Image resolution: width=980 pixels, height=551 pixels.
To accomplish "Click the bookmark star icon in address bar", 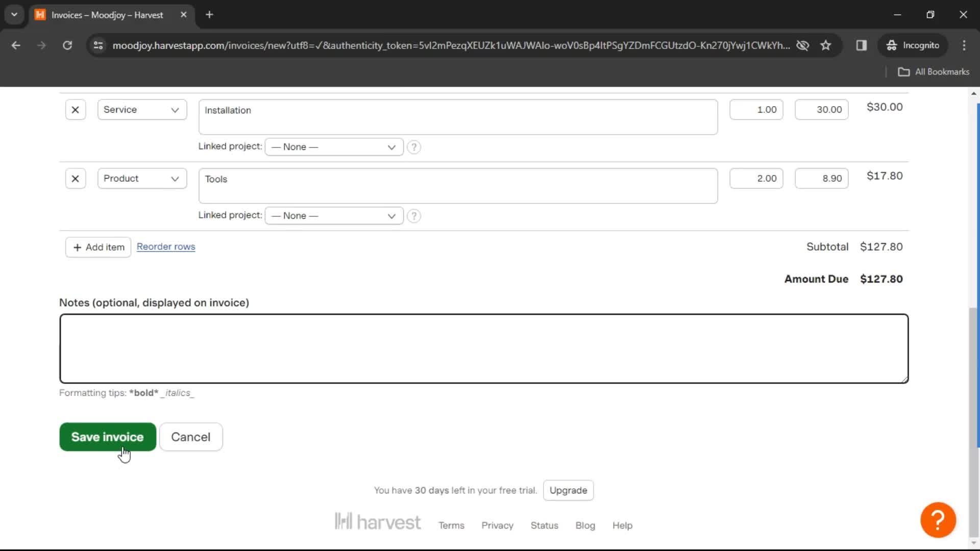I will tap(826, 45).
